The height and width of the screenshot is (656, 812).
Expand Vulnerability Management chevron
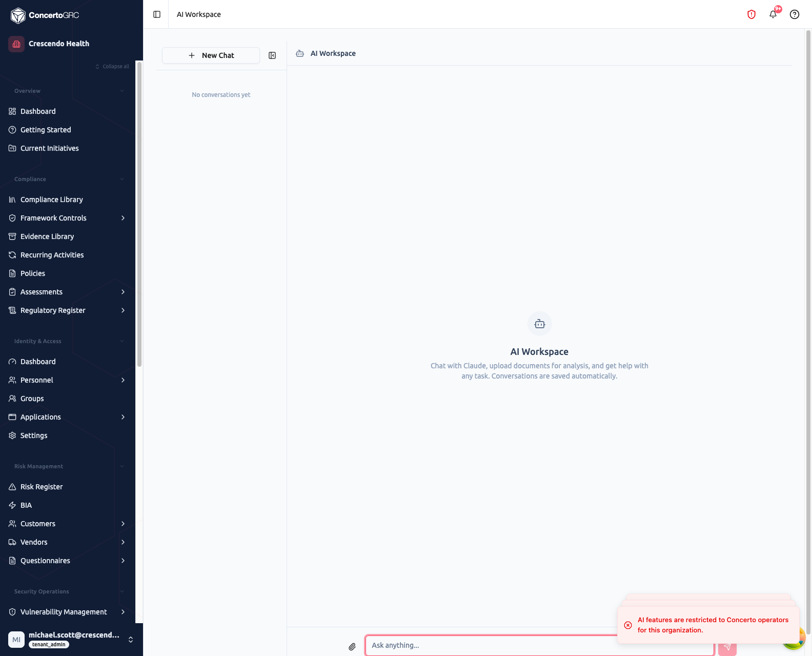coord(123,612)
